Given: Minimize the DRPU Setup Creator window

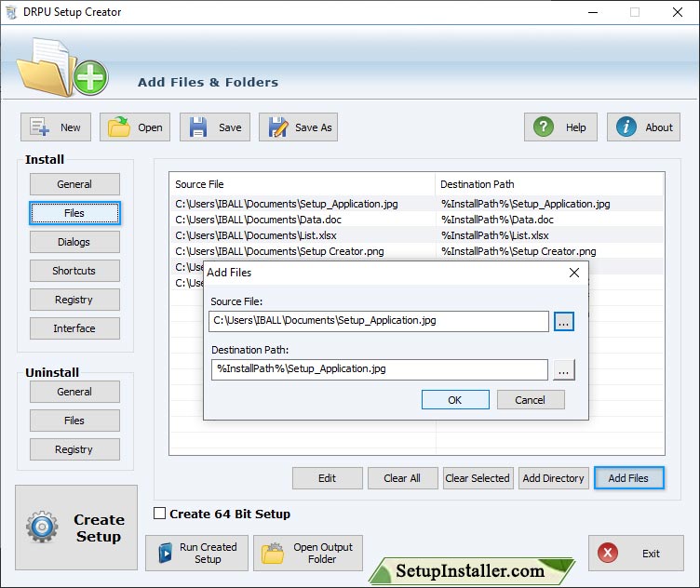Looking at the screenshot, I should 593,12.
